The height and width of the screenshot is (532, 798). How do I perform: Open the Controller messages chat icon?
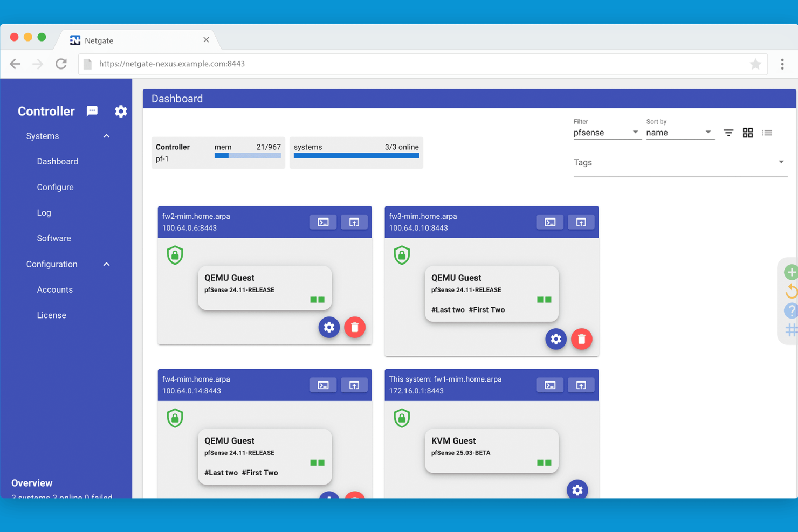click(92, 111)
